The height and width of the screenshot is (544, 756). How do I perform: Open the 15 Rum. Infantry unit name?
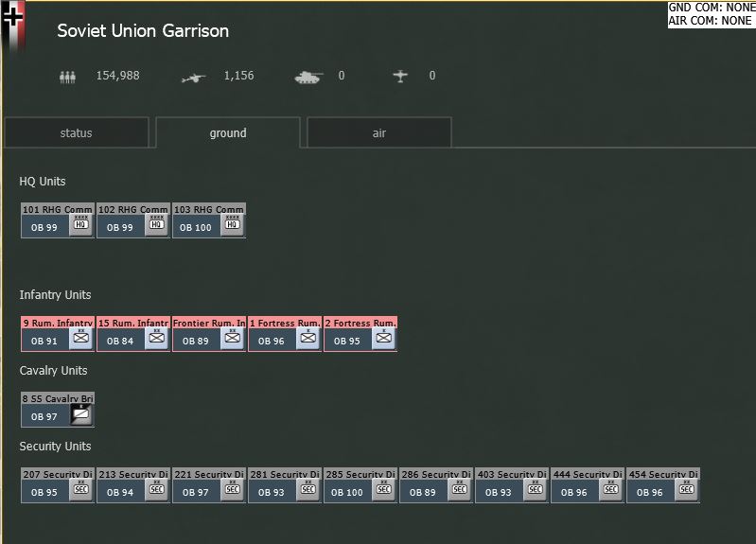133,323
